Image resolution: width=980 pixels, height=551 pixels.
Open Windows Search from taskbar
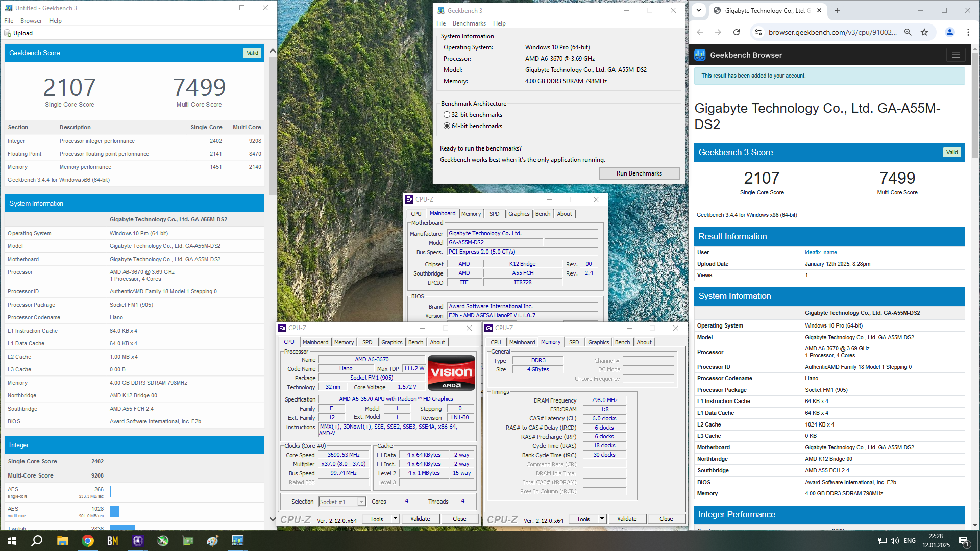37,541
